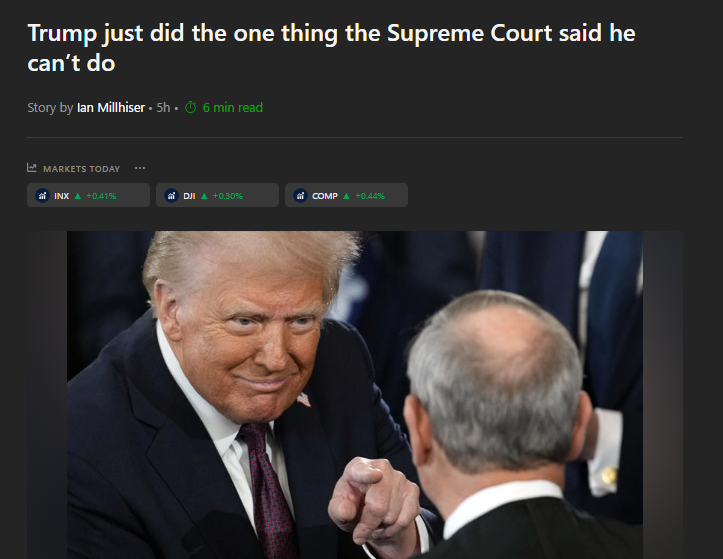This screenshot has width=723, height=559.
Task: Open the MARKETS TODAY heading link
Action: (x=82, y=169)
